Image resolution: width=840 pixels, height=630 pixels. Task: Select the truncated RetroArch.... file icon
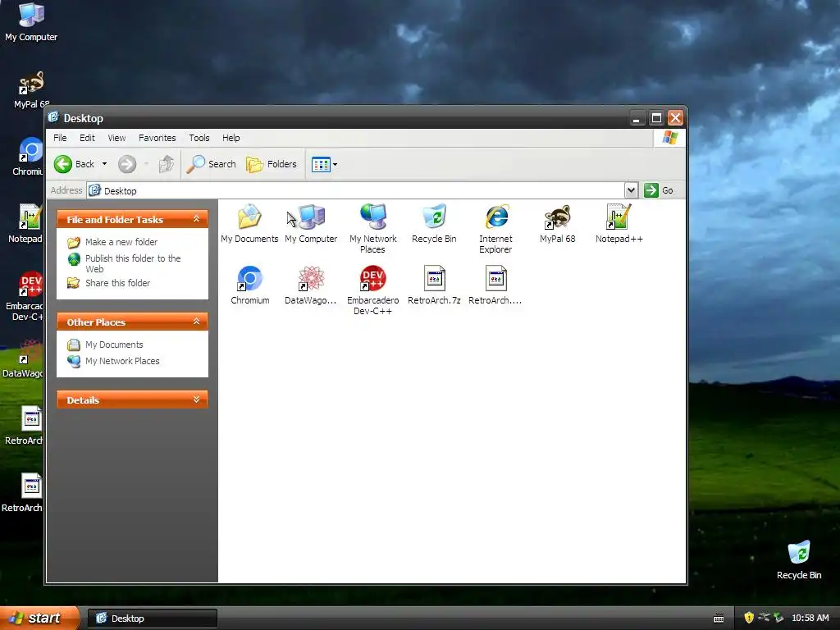(x=496, y=278)
